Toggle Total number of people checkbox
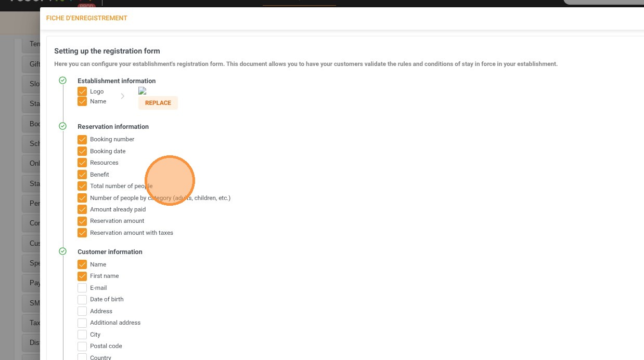 pos(82,186)
